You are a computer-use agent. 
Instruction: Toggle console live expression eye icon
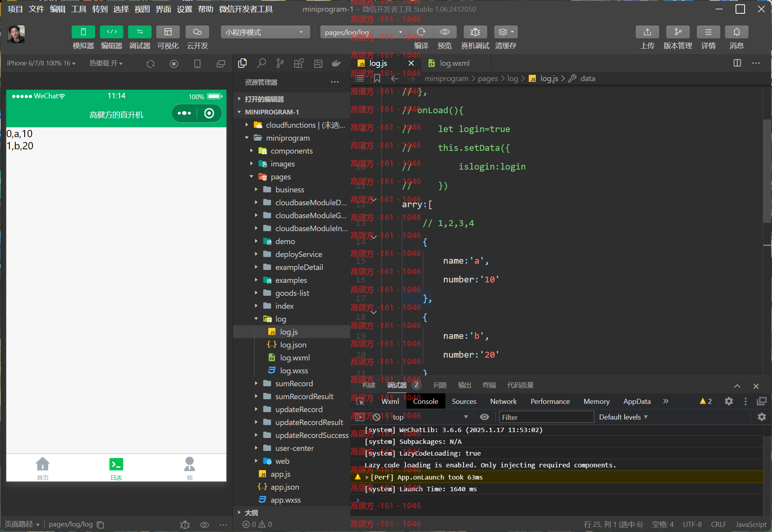[485, 417]
